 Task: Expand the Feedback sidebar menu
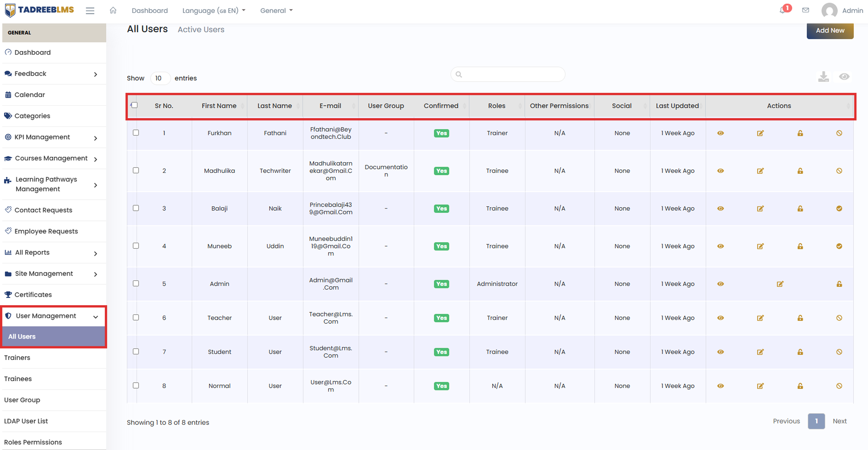pos(54,74)
